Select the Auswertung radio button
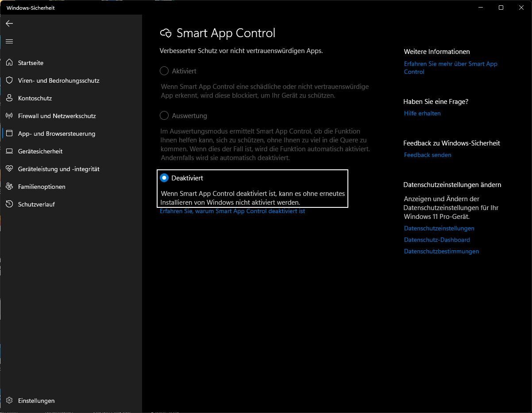This screenshot has height=413, width=532. click(164, 116)
